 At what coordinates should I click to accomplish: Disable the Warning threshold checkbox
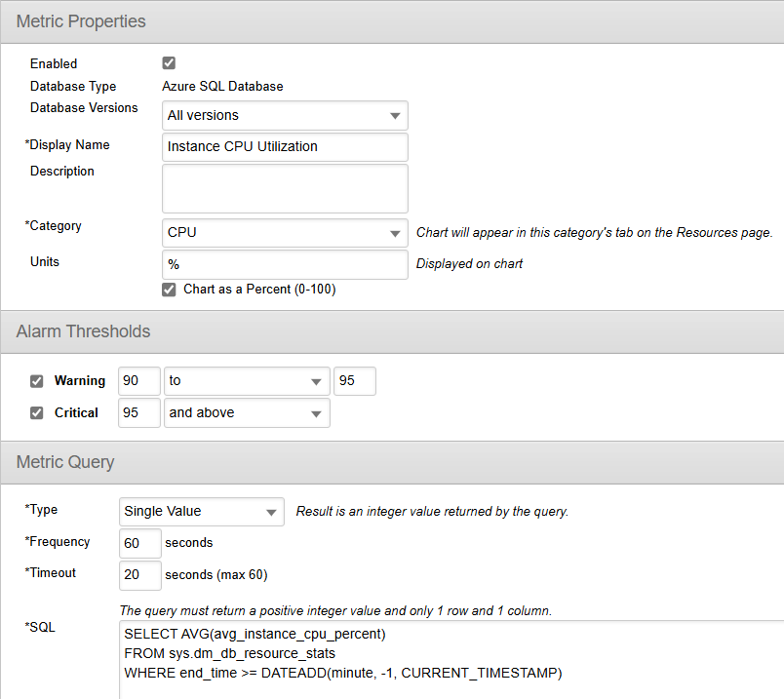click(x=37, y=381)
